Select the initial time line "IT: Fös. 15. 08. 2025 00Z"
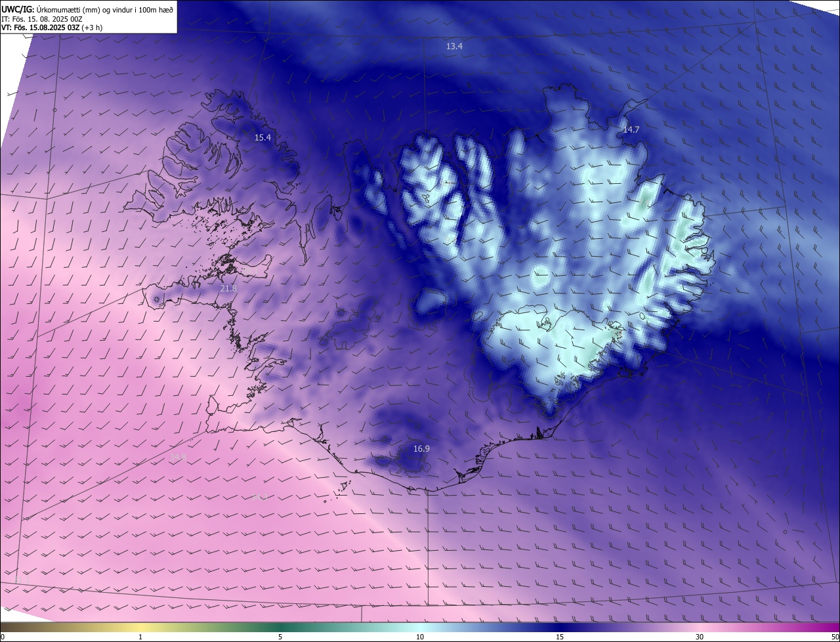 42,18
